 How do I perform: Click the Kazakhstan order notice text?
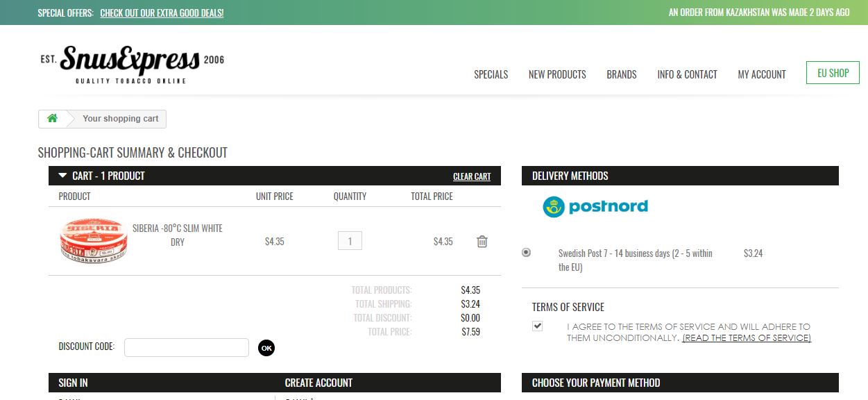click(759, 12)
